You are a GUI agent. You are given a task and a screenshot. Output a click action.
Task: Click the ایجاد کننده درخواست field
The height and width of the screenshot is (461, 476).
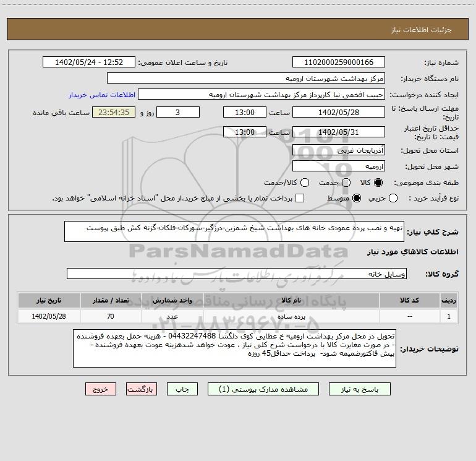261,95
